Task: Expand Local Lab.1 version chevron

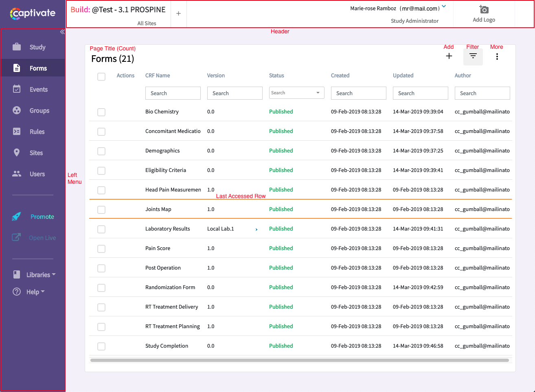Action: tap(256, 230)
